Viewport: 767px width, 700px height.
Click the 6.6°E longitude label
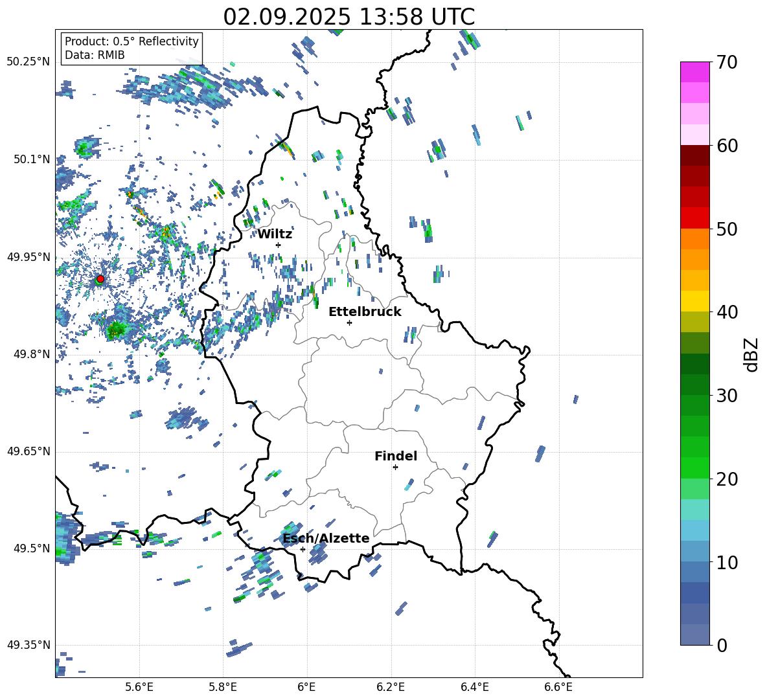(558, 687)
